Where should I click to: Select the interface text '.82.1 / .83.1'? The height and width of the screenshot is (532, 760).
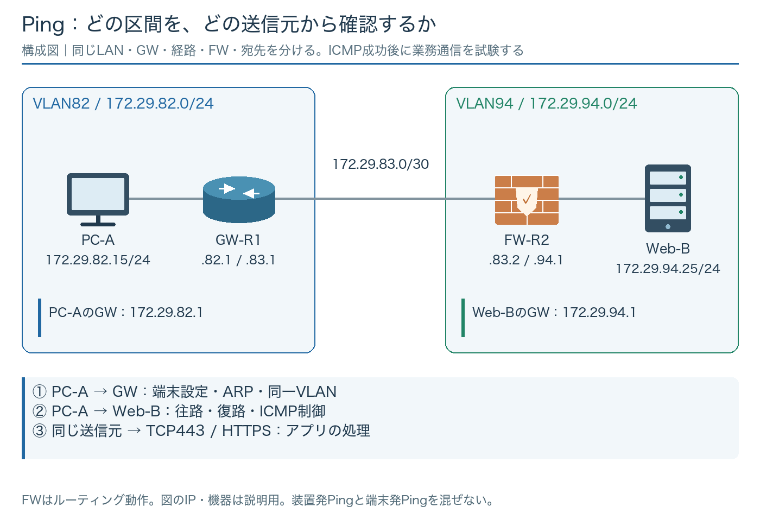click(238, 260)
